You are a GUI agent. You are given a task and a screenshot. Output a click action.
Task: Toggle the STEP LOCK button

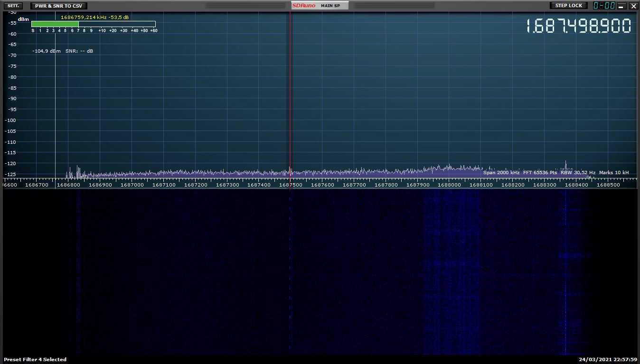(x=569, y=6)
